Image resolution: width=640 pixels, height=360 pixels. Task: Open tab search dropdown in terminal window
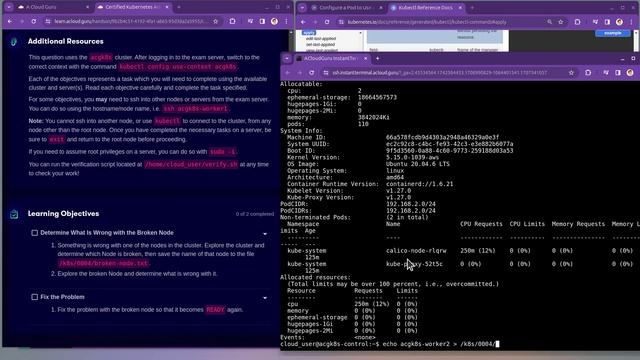pos(287,58)
